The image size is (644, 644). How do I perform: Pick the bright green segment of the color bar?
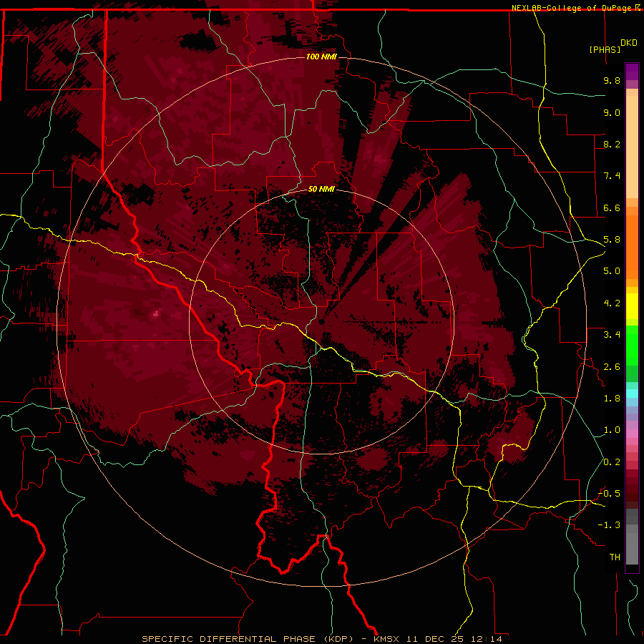(x=632, y=345)
